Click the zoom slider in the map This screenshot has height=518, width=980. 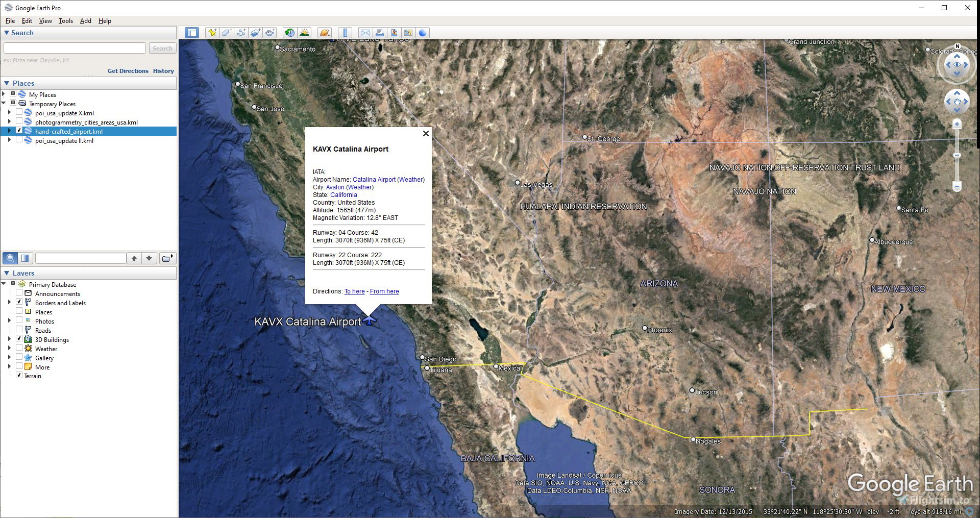click(x=957, y=155)
